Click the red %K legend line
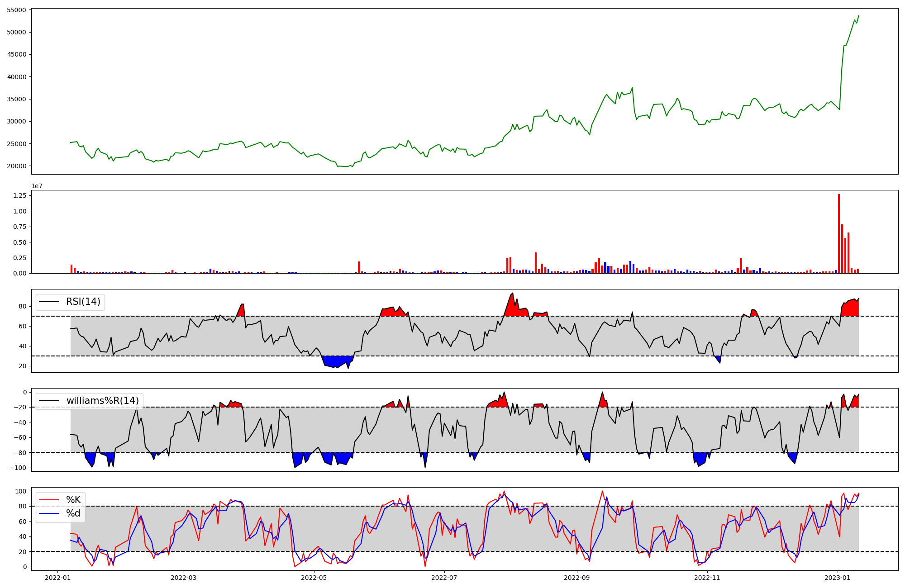Screen dimensions: 905x588 49,500
